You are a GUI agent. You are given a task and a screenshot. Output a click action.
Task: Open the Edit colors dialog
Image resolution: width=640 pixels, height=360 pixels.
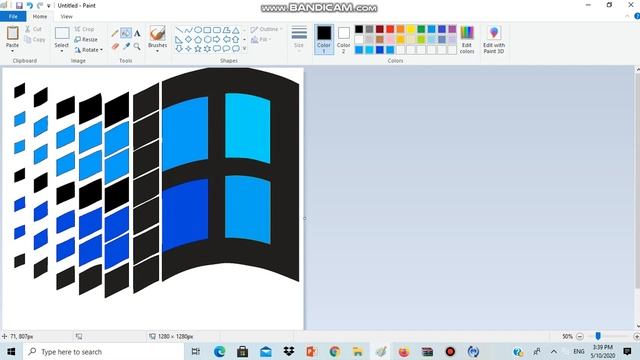click(x=467, y=39)
